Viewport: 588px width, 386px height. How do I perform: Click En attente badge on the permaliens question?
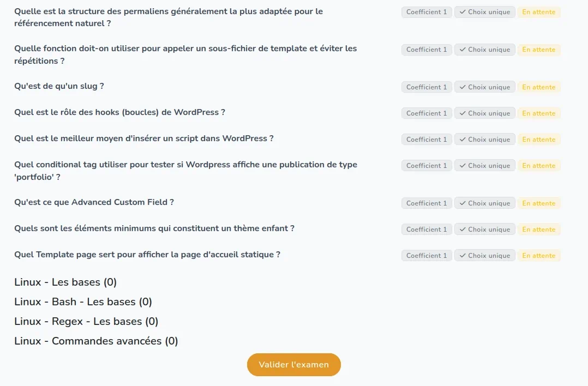tap(538, 12)
